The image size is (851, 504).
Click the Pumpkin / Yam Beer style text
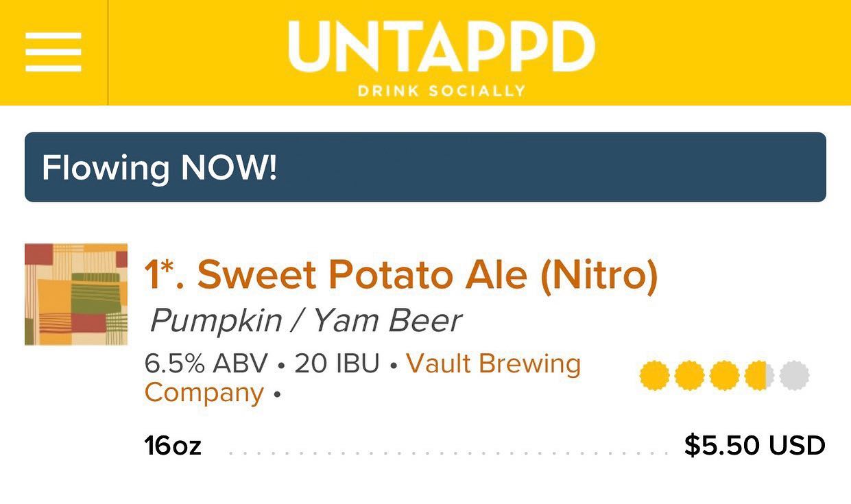[306, 320]
